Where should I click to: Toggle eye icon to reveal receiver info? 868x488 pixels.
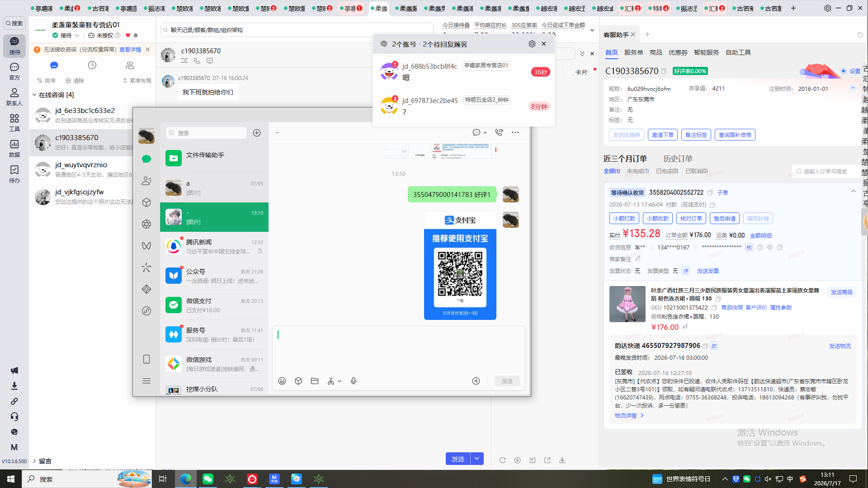pyautogui.click(x=770, y=247)
